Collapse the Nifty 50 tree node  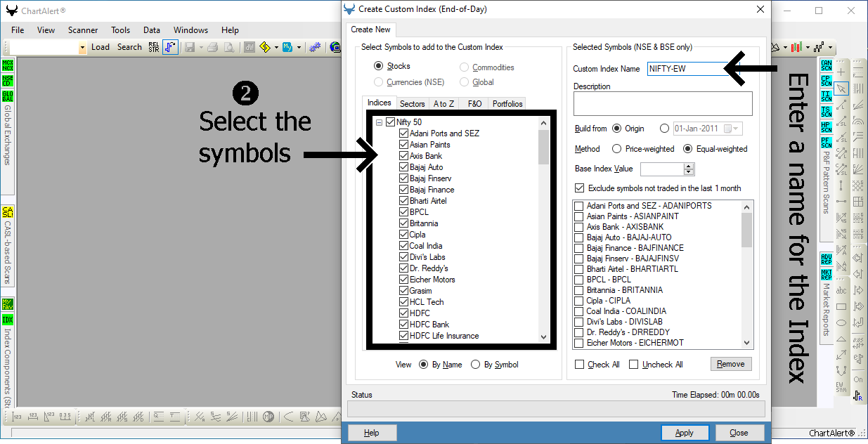pyautogui.click(x=380, y=122)
